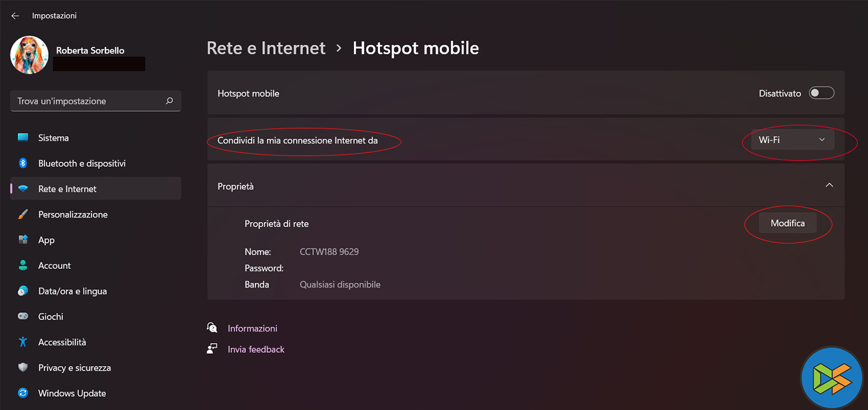
Task: Click the Sistema monitor icon
Action: (23, 137)
